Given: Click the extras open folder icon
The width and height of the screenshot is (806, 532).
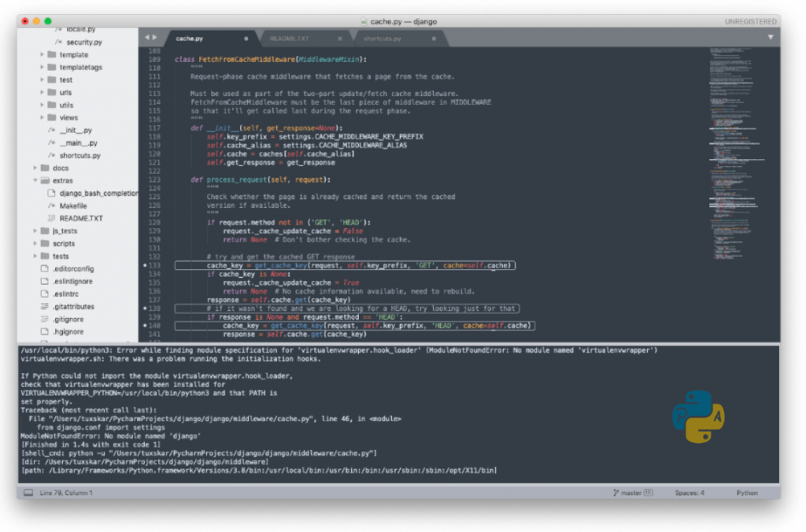Looking at the screenshot, I should (45, 180).
